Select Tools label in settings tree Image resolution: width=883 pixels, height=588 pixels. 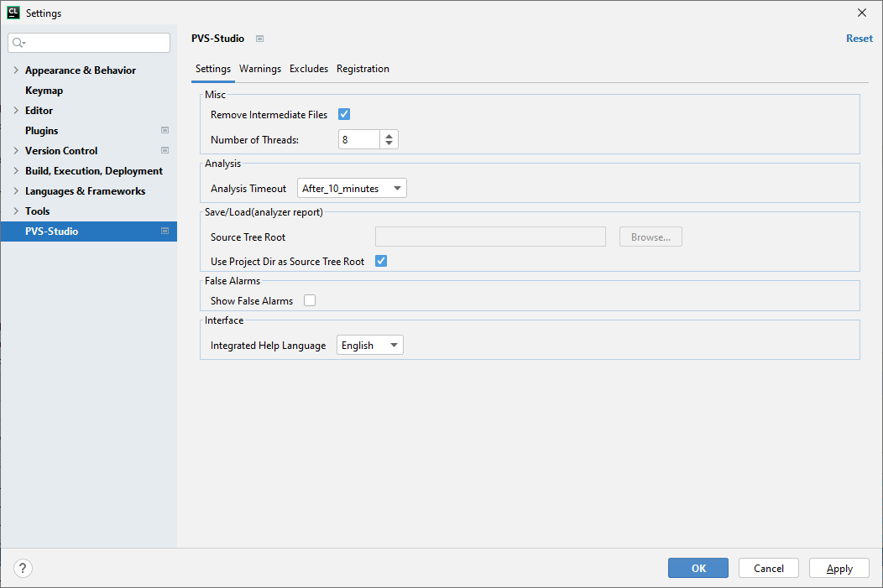(37, 211)
